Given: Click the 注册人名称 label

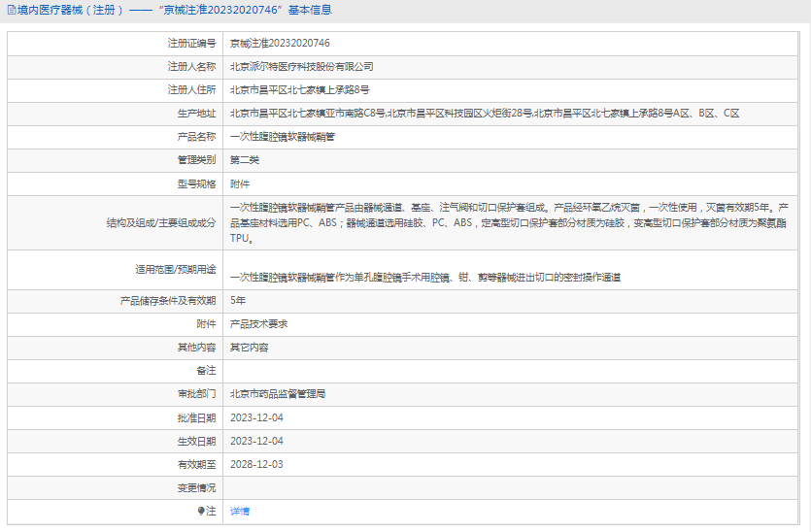Looking at the screenshot, I should point(192,67).
